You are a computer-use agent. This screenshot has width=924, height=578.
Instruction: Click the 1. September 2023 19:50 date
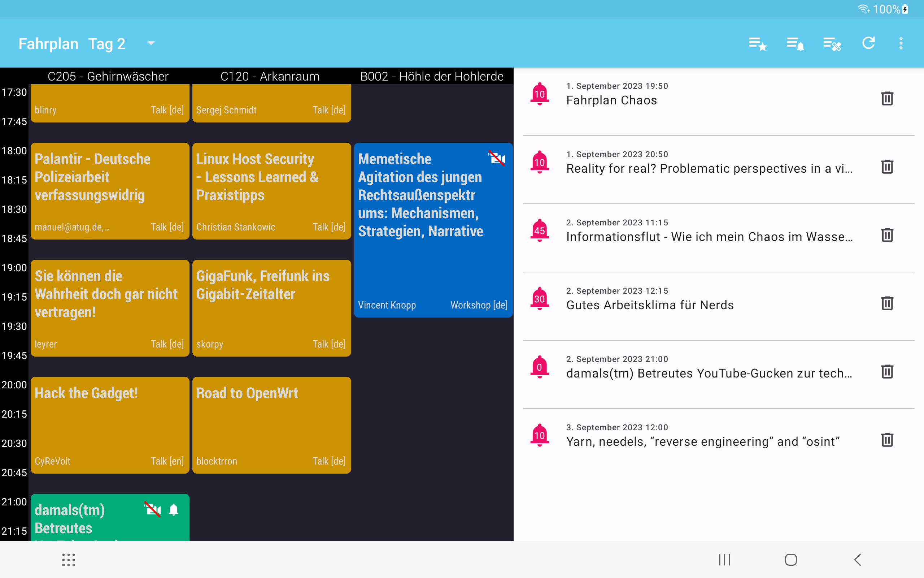[617, 86]
